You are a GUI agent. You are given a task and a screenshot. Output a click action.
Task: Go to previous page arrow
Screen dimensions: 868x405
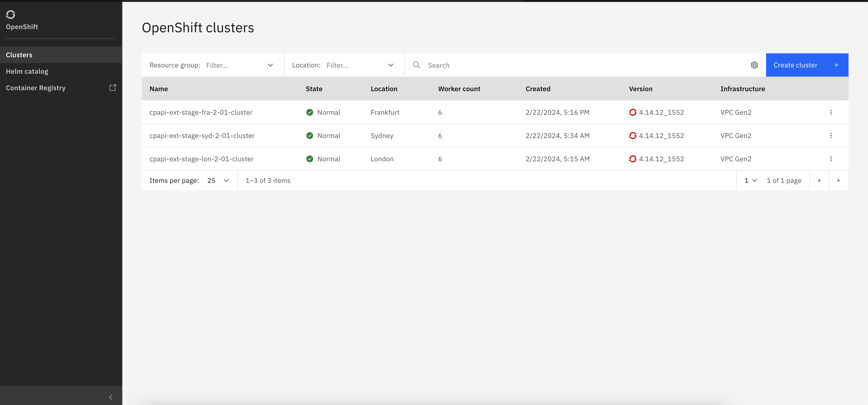819,180
